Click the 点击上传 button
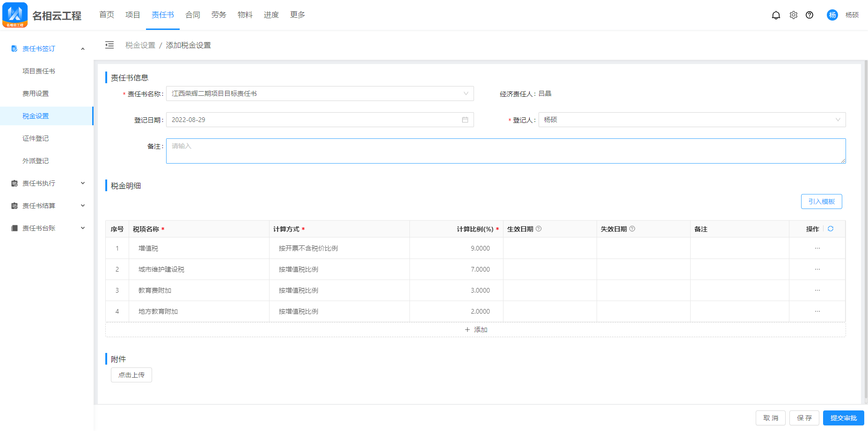Viewport: 868px width, 431px height. (131, 375)
